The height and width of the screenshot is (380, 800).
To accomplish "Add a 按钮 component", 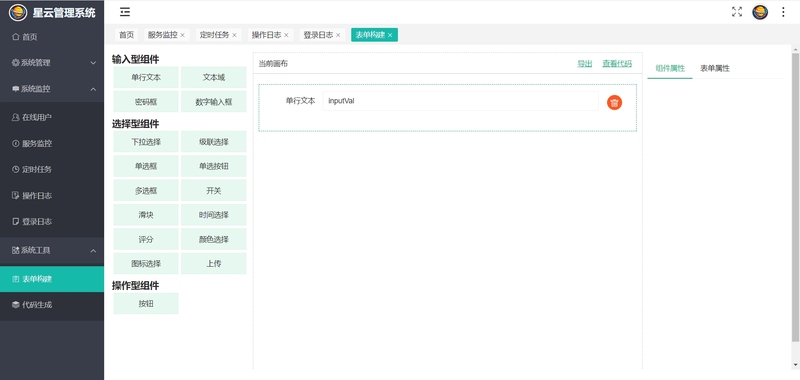I will pyautogui.click(x=146, y=303).
